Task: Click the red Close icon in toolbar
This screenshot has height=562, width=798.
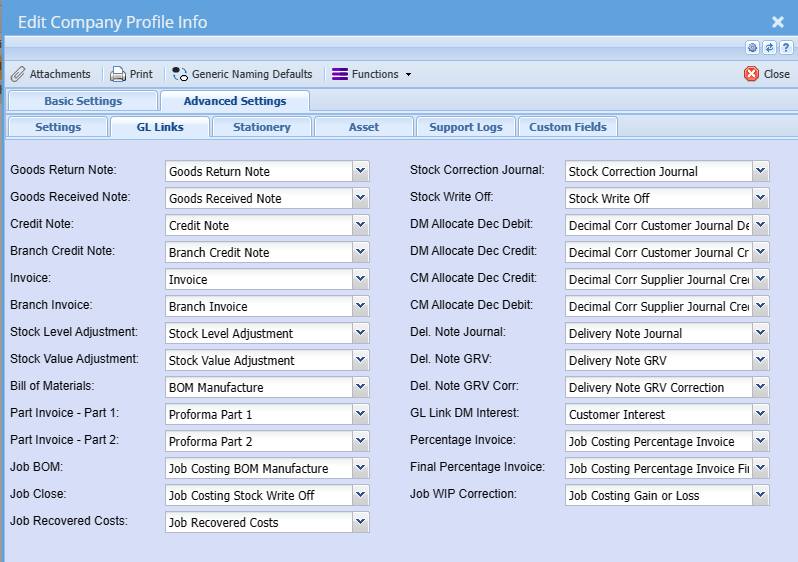Action: [751, 74]
